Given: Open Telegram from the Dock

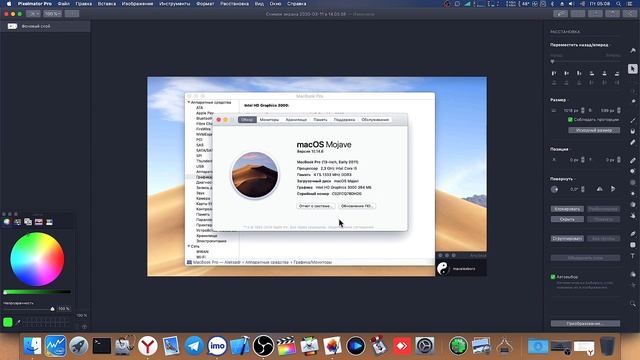Looking at the screenshot, I should click(x=194, y=346).
